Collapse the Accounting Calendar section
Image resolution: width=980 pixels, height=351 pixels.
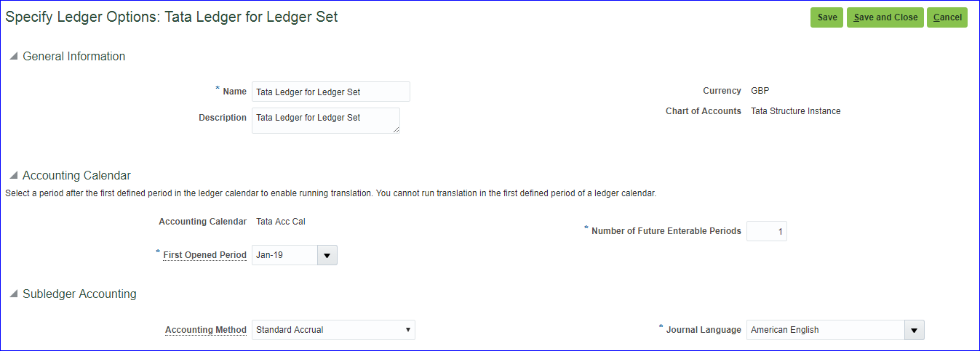13,176
